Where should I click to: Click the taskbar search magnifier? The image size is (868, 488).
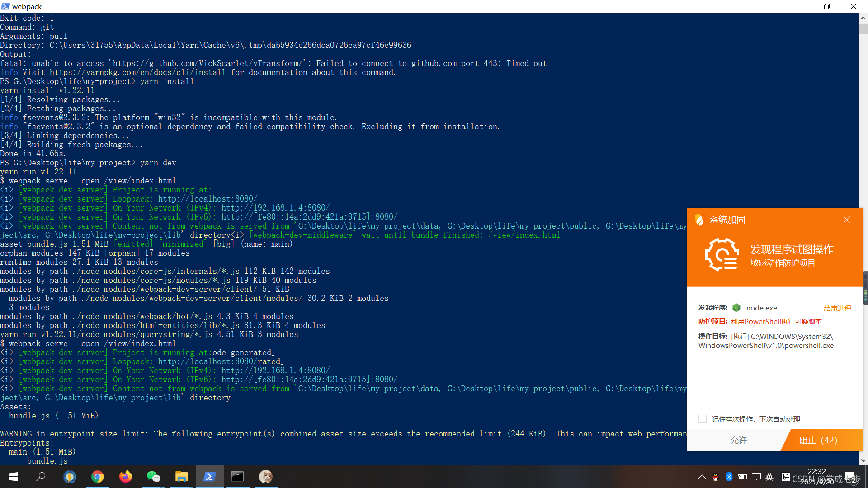point(41,477)
